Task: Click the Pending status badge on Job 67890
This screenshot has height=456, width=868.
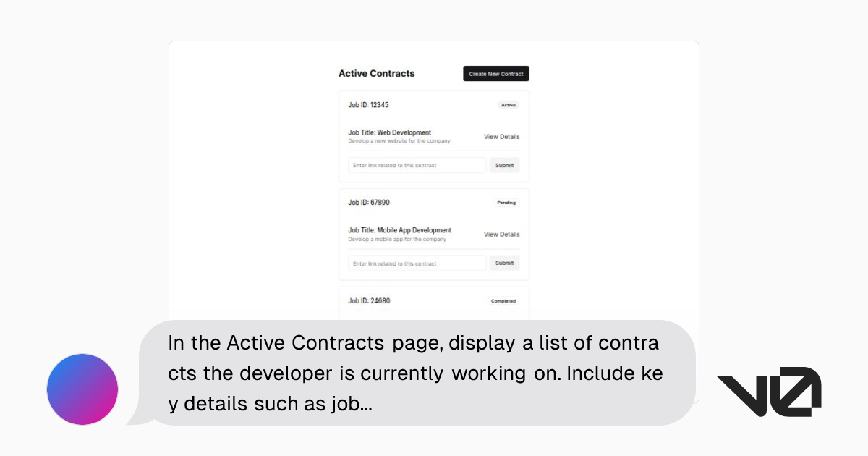Action: (x=506, y=203)
